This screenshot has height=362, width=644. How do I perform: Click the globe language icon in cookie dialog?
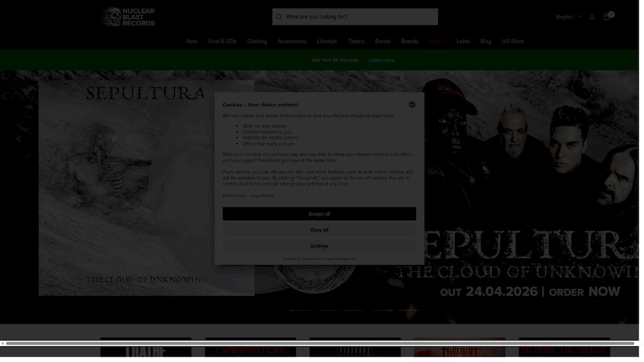(x=412, y=105)
